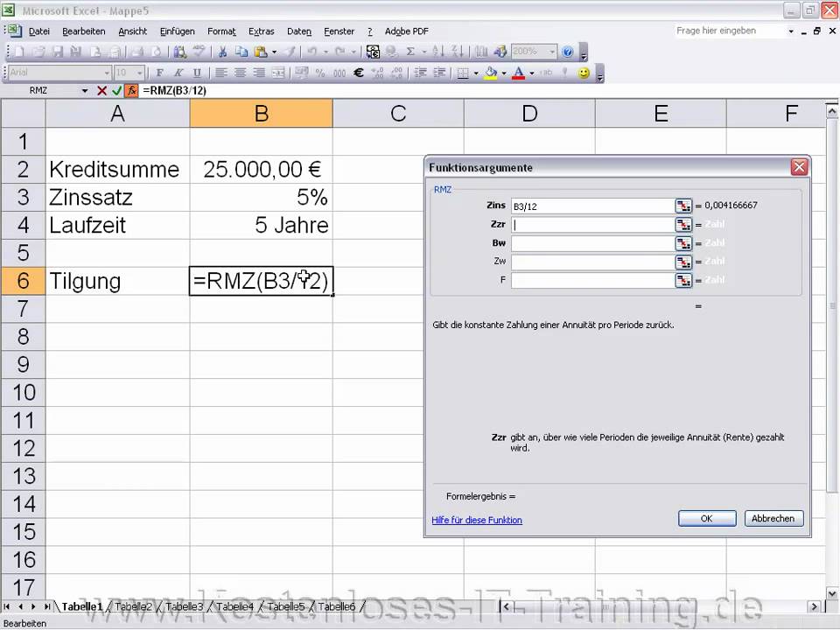Viewport: 840px width, 630px height.
Task: Click the Excel Help question icon
Action: [567, 52]
